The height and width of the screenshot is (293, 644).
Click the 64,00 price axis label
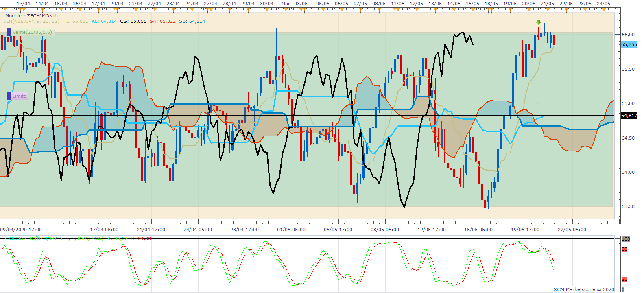(x=628, y=172)
